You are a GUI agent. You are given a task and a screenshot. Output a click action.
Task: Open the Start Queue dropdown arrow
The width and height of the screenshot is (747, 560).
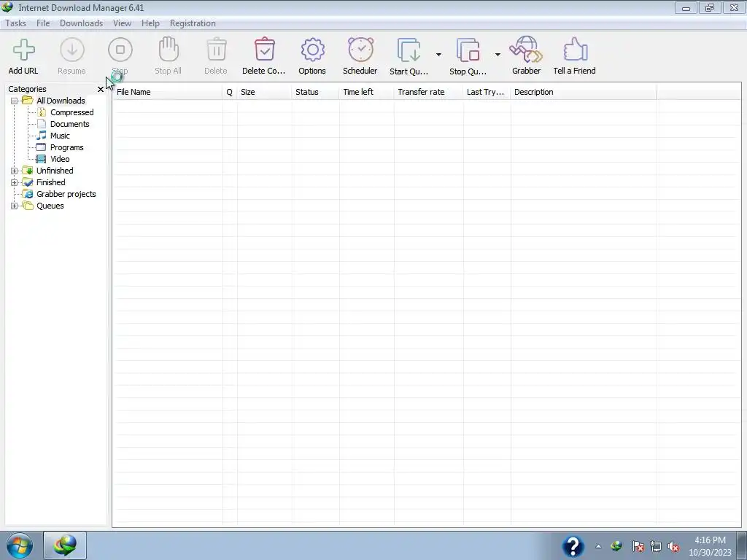point(438,55)
